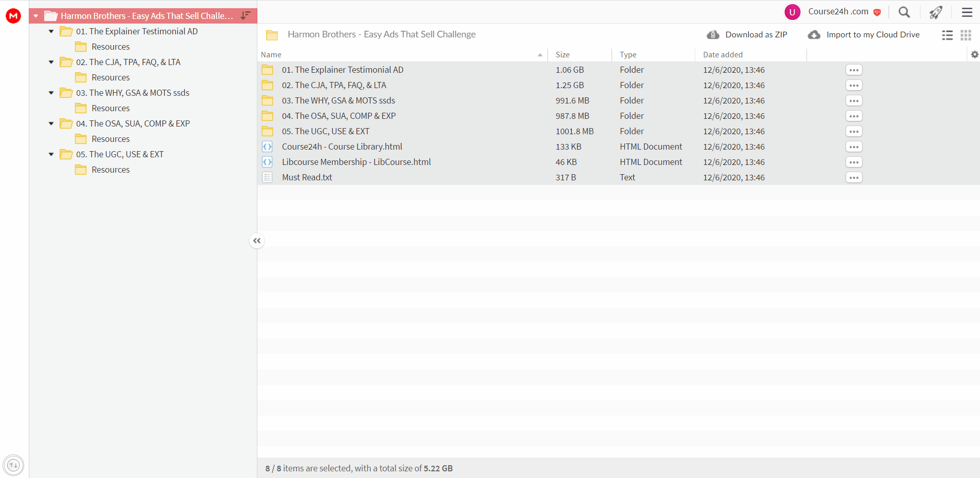Collapse the 01. The Explainer Testimonial AD tree node
Screen dimensions: 980x478
point(51,31)
